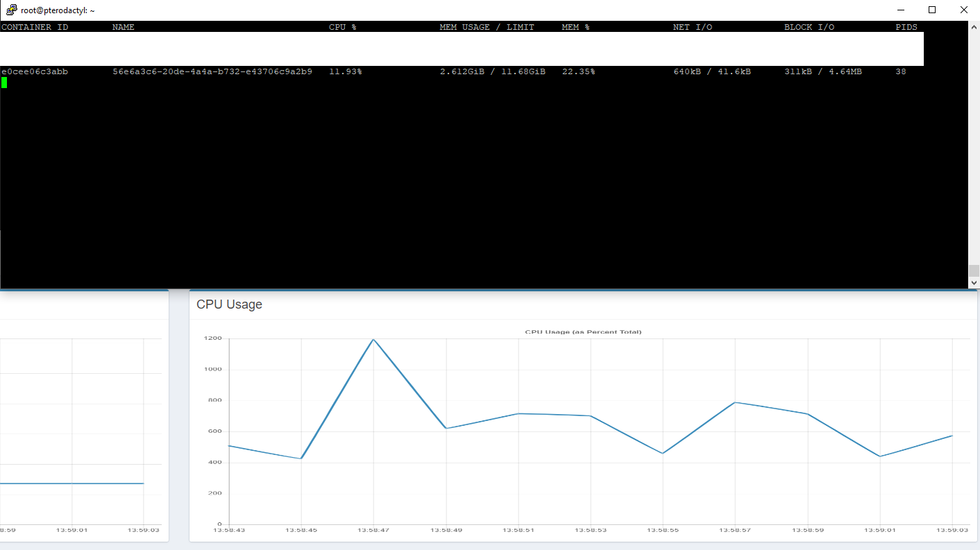Click the PuTTY icon in title bar
This screenshot has width=980, height=550.
[11, 10]
